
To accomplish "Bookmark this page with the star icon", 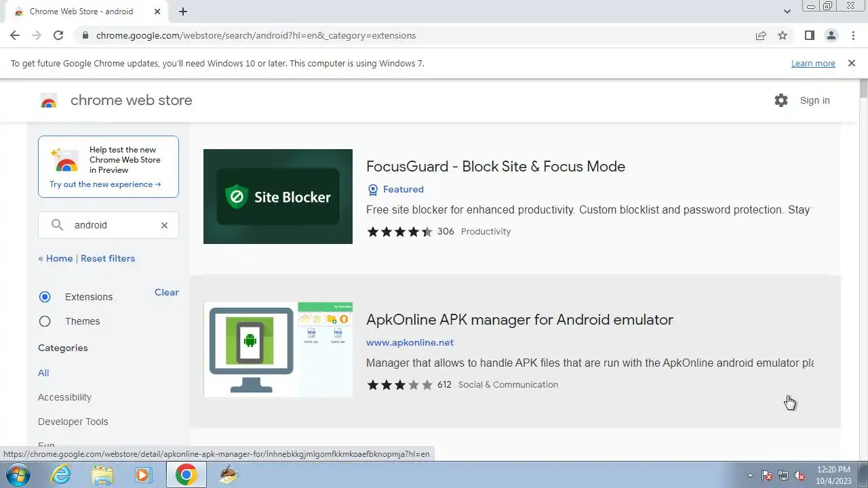I will point(783,35).
